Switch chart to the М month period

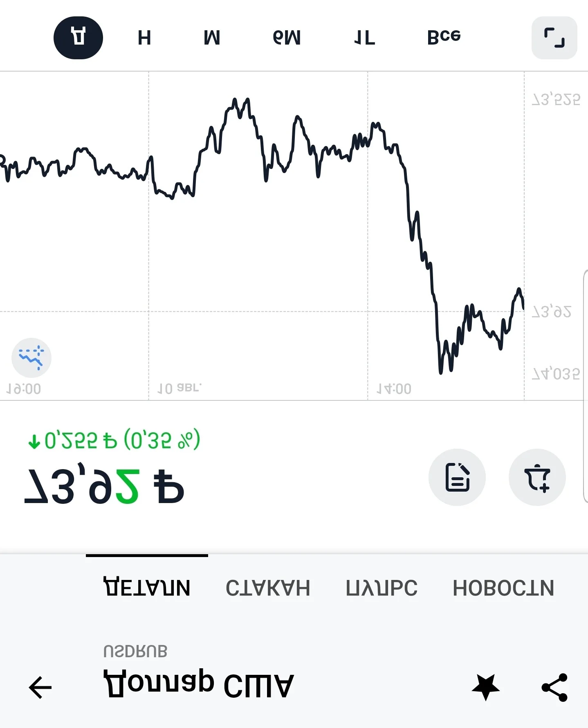tap(212, 38)
